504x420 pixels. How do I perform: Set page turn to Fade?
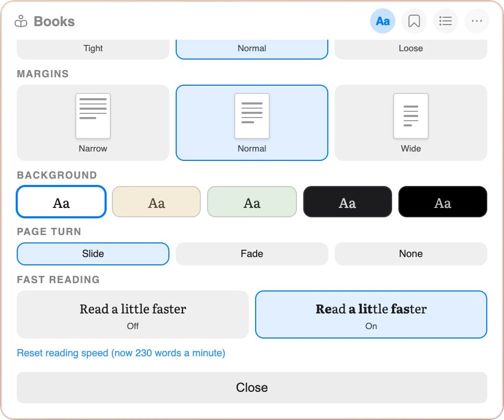point(252,254)
